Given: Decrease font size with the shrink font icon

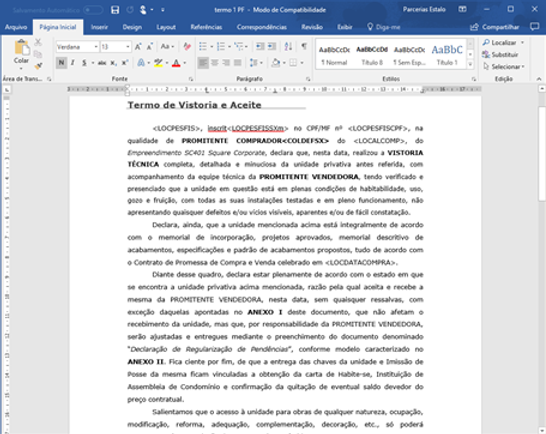Looking at the screenshot, I should tap(150, 47).
